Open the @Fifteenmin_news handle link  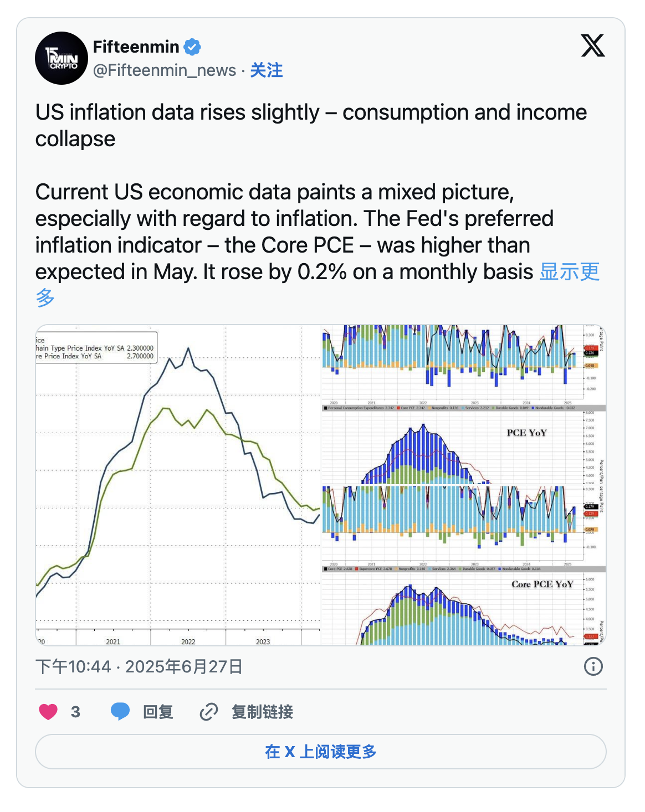(x=165, y=70)
